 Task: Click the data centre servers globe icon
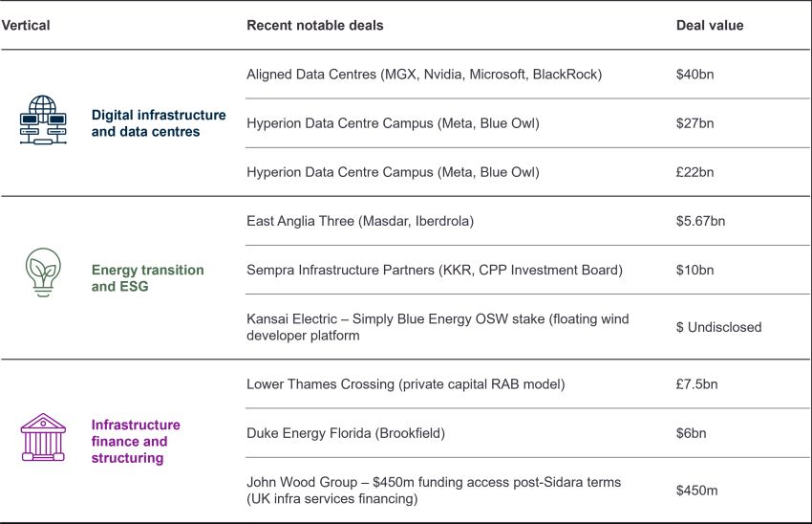tap(43, 120)
